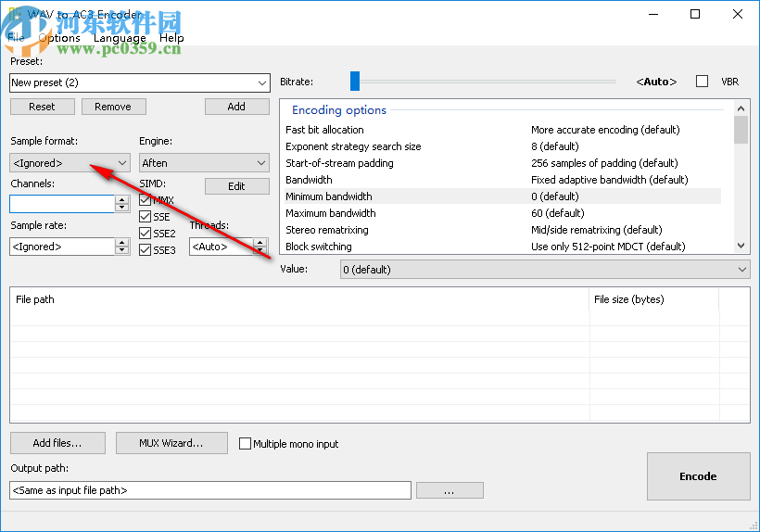This screenshot has width=760, height=532.
Task: Click the Add preset button
Action: (236, 107)
